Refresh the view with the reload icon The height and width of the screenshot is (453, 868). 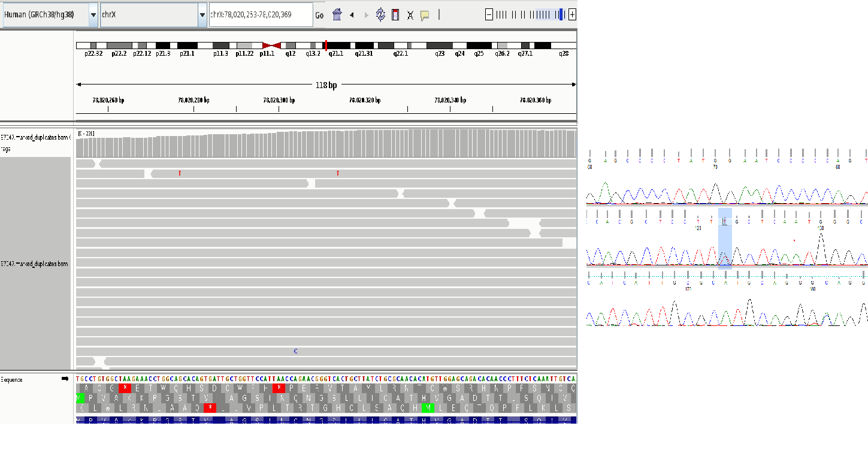pos(380,15)
